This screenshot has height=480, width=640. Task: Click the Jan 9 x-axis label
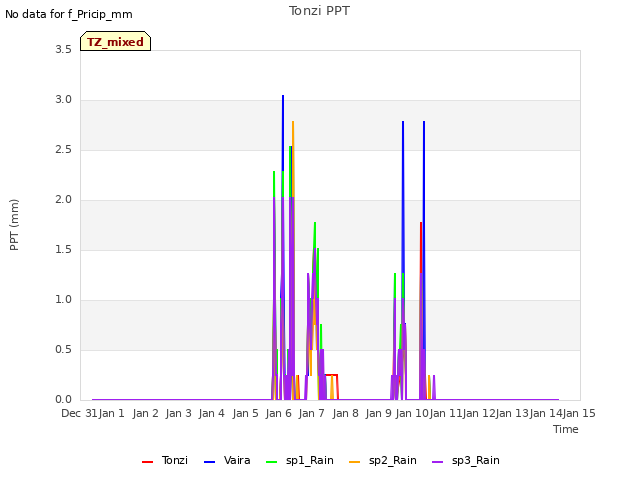tap(378, 413)
